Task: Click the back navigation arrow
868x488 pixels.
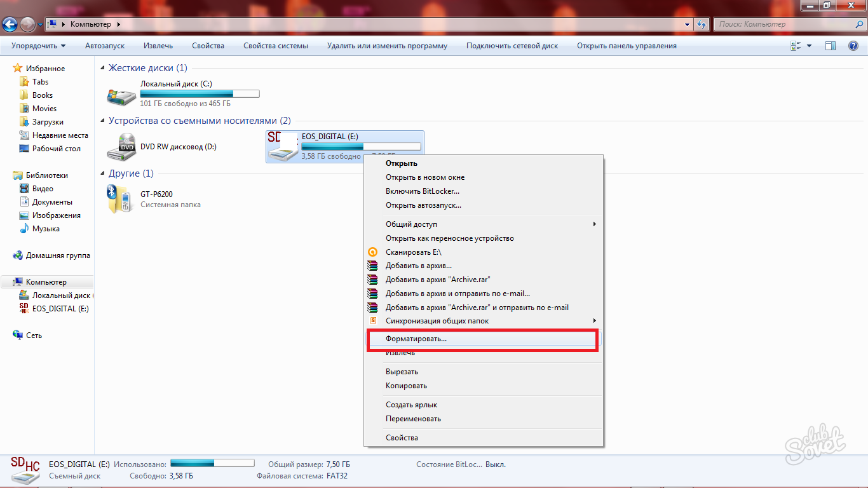Action: click(x=11, y=24)
